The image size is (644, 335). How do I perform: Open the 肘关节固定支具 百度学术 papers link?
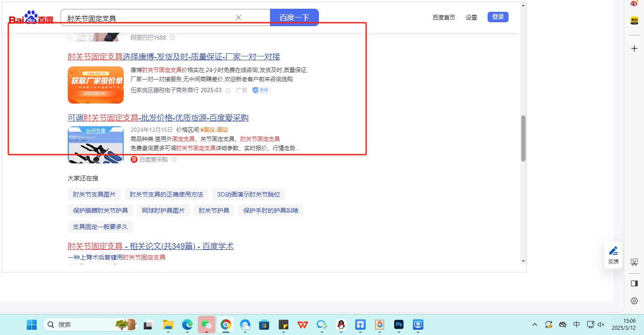tap(151, 246)
